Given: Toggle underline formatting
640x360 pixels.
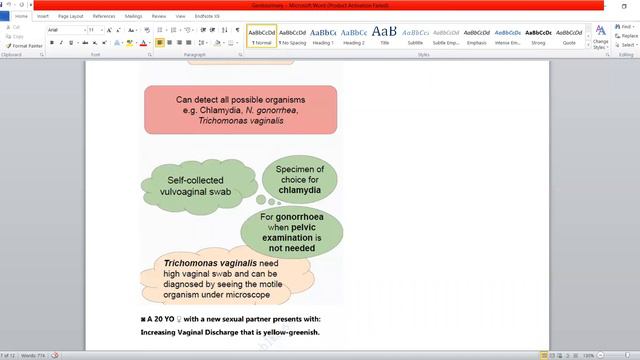Looking at the screenshot, I should tap(71, 42).
